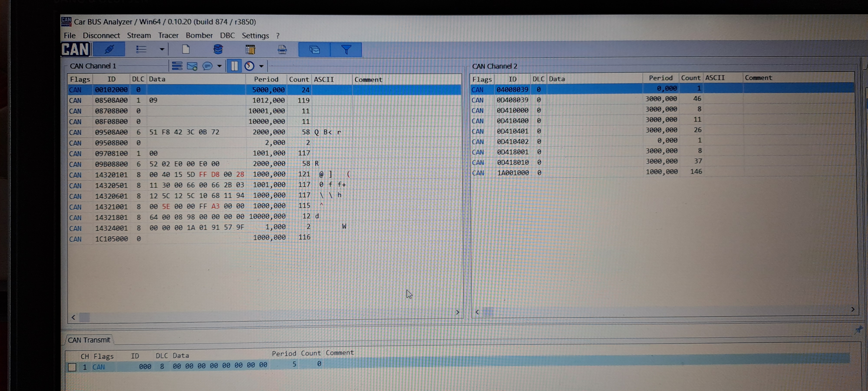868x391 pixels.
Task: Enable the CAN Transmit row checkbox
Action: coord(72,367)
